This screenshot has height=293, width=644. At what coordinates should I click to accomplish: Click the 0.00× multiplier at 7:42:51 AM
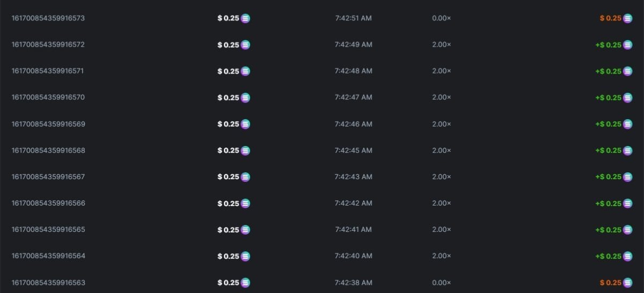441,18
